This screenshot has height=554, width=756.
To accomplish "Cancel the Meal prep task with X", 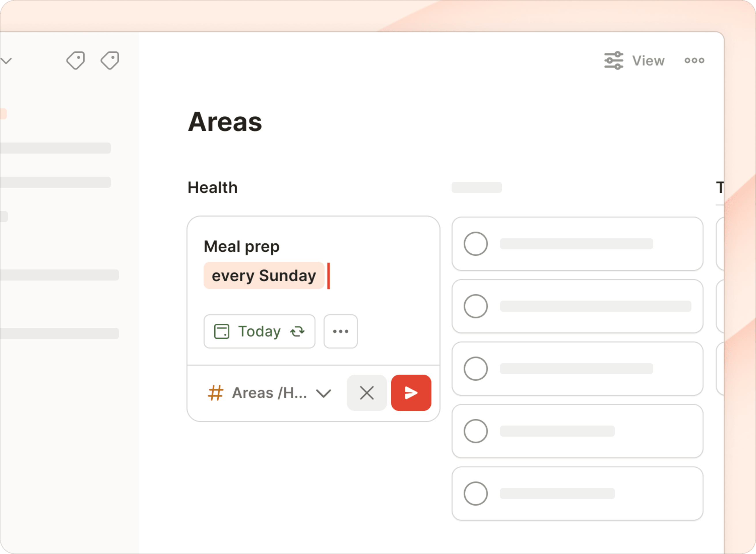I will (367, 393).
